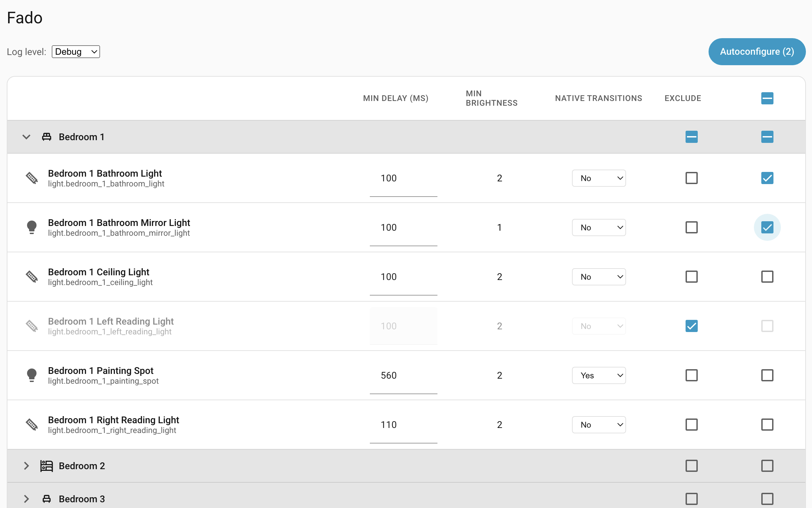Viewport: 812px width, 508px height.
Task: Collapse the Bedroom 1 group
Action: click(26, 137)
